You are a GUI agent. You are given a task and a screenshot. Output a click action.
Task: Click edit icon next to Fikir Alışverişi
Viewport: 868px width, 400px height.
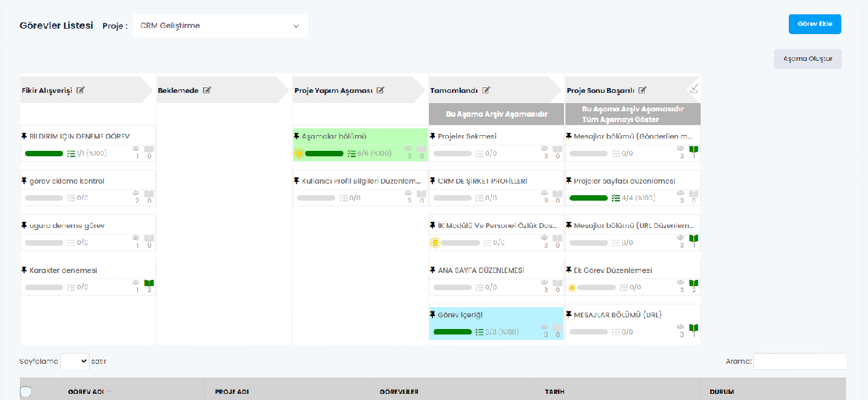81,90
